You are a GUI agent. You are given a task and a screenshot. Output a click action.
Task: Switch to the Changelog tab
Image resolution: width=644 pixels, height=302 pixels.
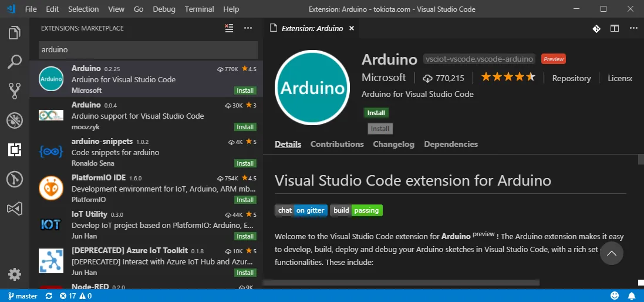393,144
